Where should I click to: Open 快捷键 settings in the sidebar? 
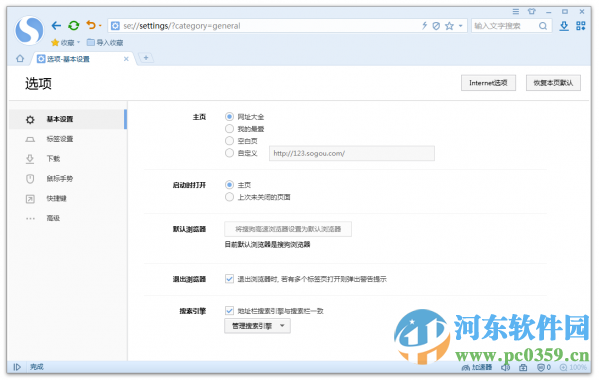click(x=68, y=198)
